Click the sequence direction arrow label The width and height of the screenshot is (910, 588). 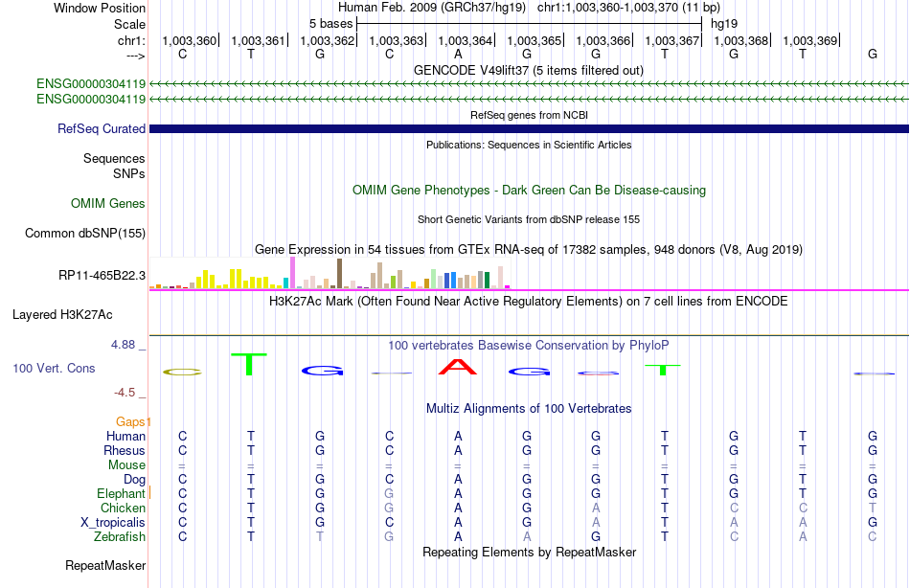[136, 56]
